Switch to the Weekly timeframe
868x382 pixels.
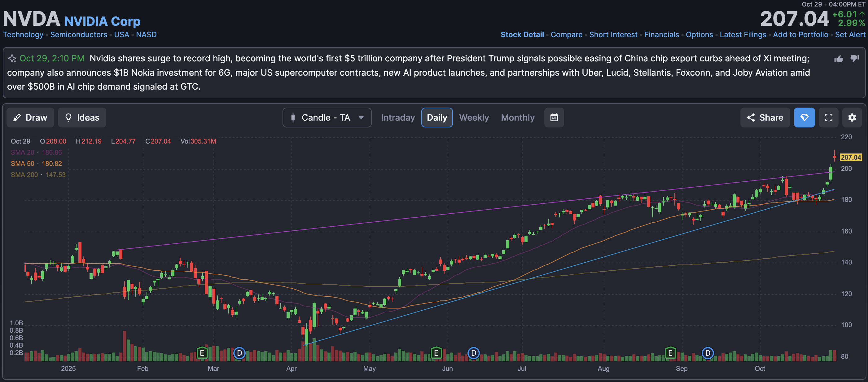[473, 117]
